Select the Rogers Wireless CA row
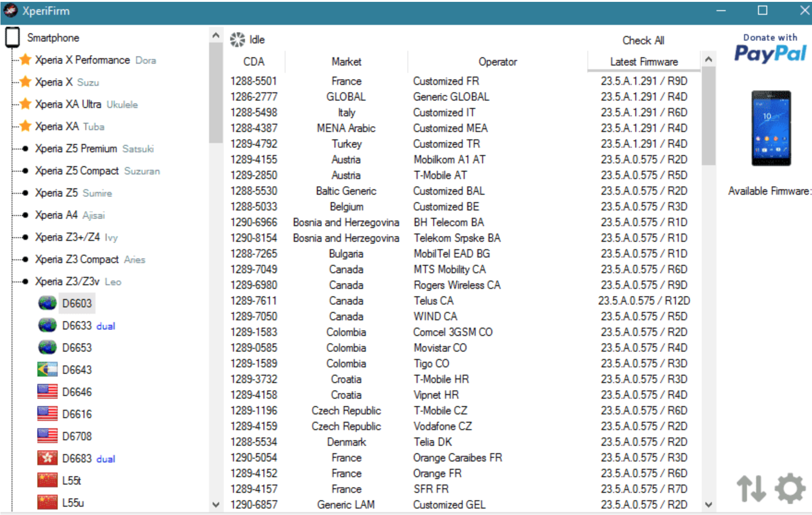Viewport: 812px width, 515px height. 463,285
